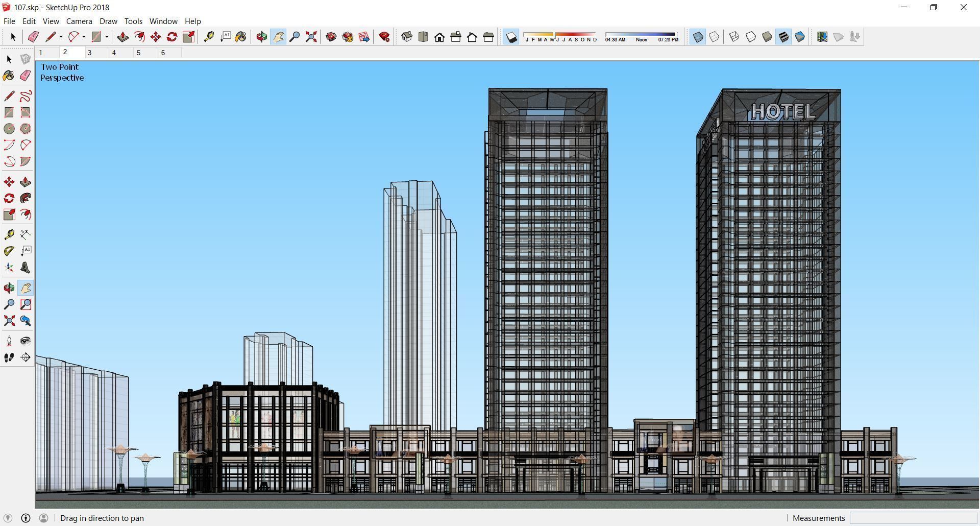Toggle Show/Hide Shadows button
This screenshot has width=980, height=526.
pos(511,37)
